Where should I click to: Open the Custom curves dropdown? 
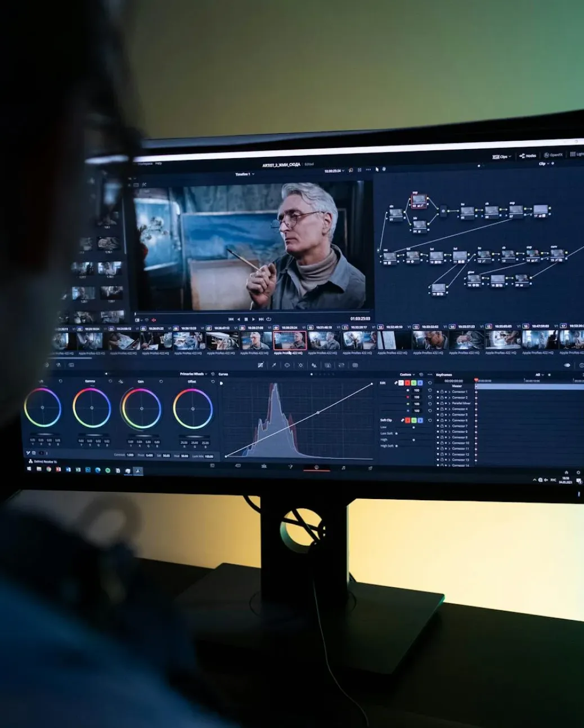[x=407, y=374]
